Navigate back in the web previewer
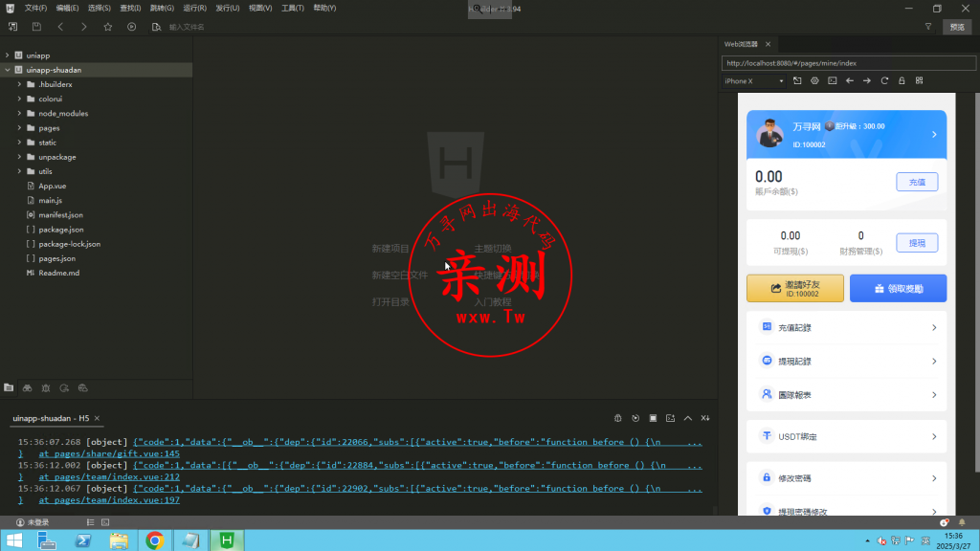This screenshot has height=551, width=980. [850, 80]
